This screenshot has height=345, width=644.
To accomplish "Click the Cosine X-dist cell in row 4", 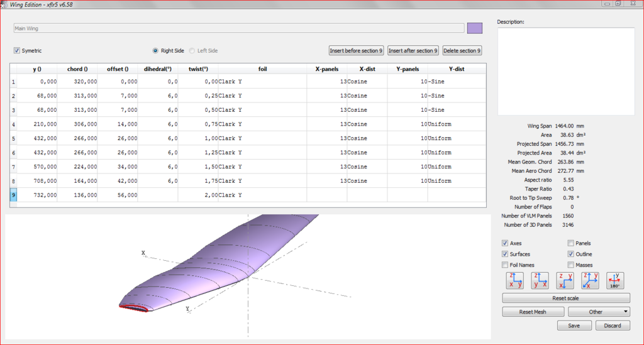I will coord(367,124).
